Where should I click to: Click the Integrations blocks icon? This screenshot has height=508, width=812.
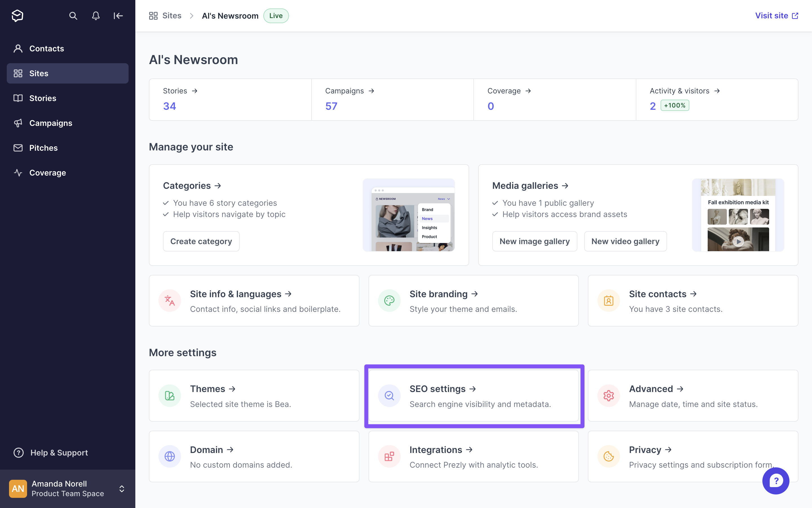coord(389,456)
